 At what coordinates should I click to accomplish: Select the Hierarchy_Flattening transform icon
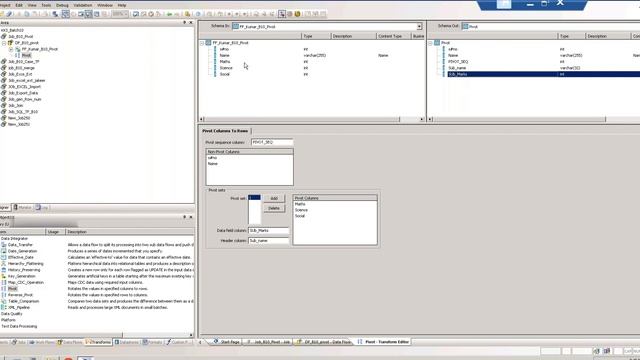[x=4, y=264]
